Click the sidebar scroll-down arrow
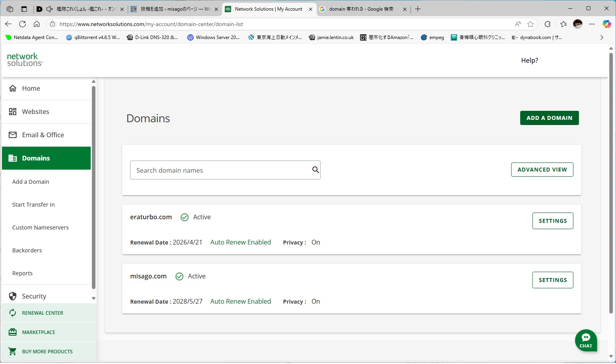Image resolution: width=616 pixels, height=364 pixels. (93, 299)
